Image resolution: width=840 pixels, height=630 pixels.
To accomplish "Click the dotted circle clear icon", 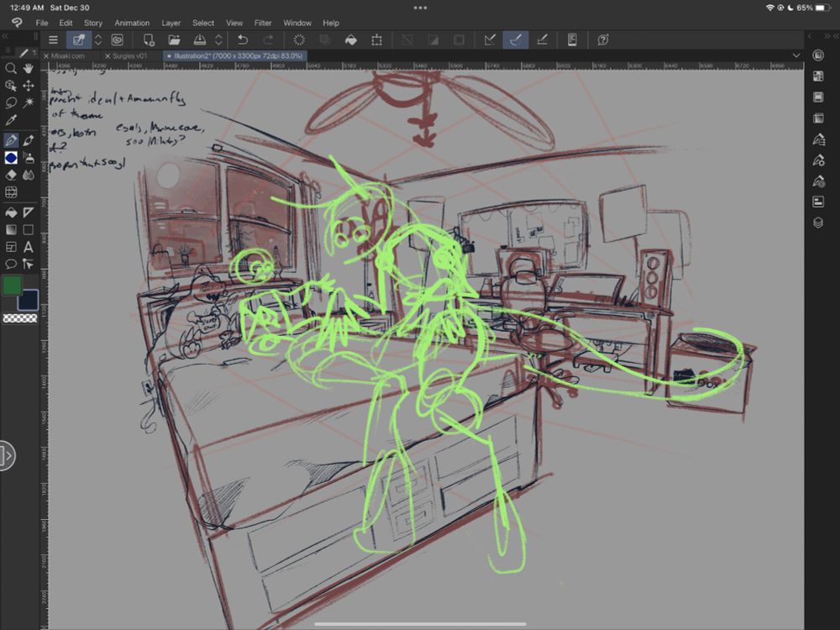I will point(299,39).
